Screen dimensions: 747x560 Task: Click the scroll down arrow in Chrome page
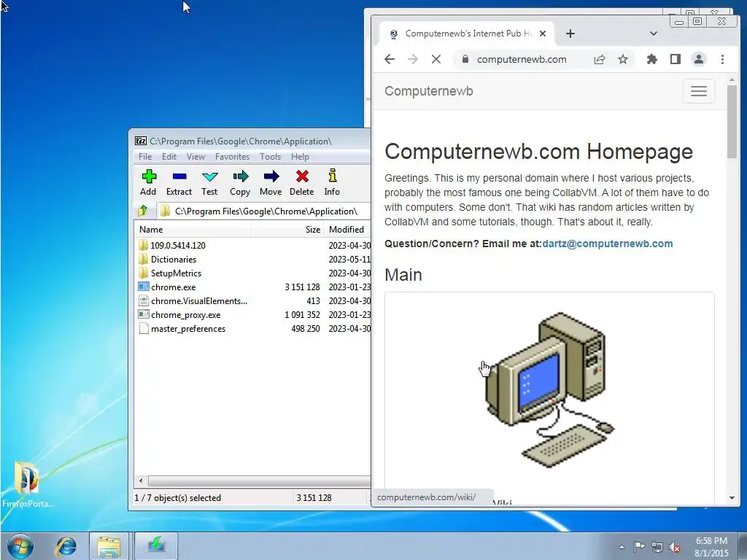[732, 498]
